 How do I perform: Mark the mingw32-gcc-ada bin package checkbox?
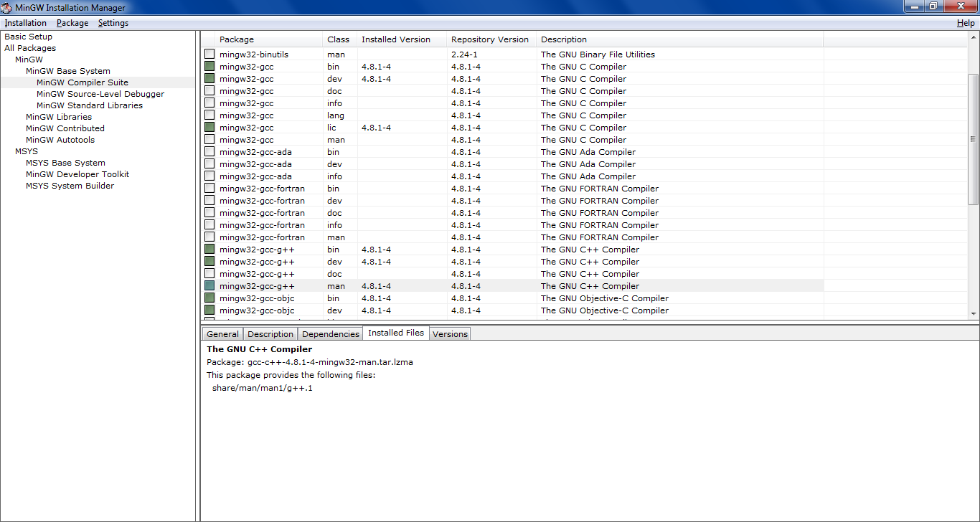(209, 152)
